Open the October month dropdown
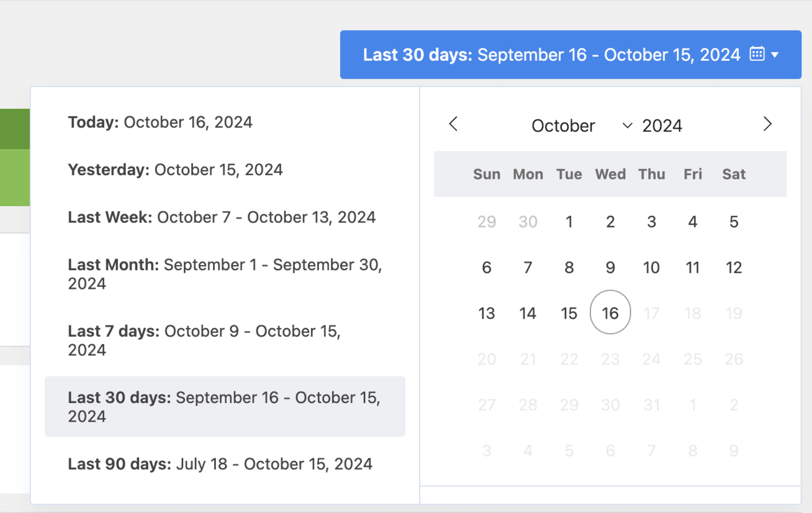 (581, 125)
